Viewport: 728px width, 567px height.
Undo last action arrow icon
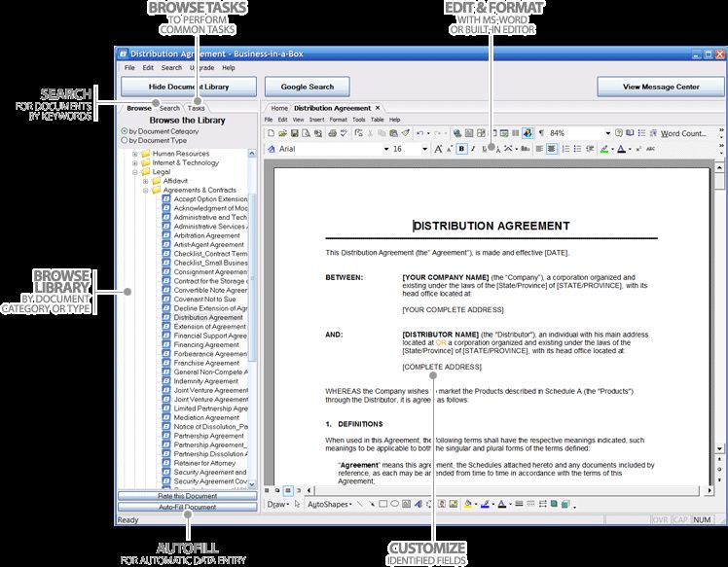[x=420, y=133]
